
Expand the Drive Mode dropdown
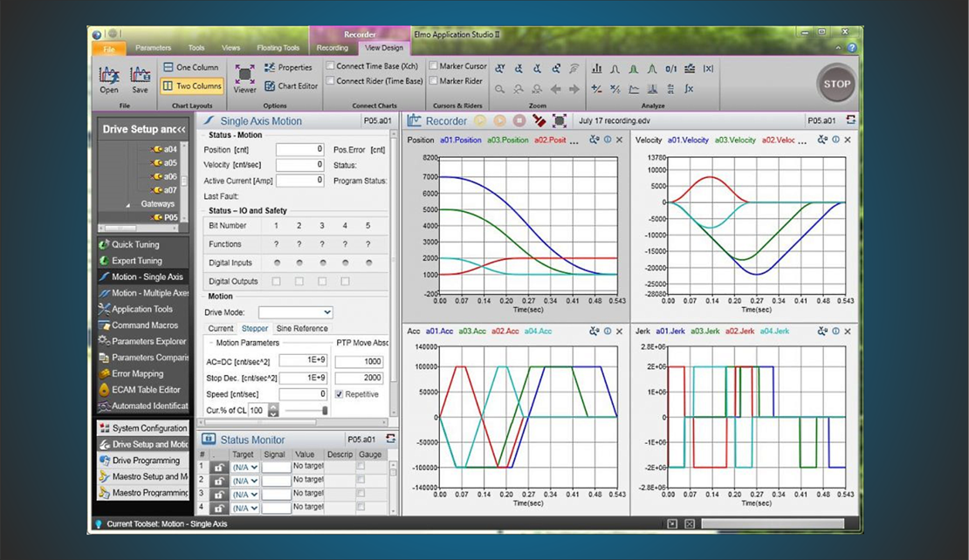pyautogui.click(x=326, y=312)
